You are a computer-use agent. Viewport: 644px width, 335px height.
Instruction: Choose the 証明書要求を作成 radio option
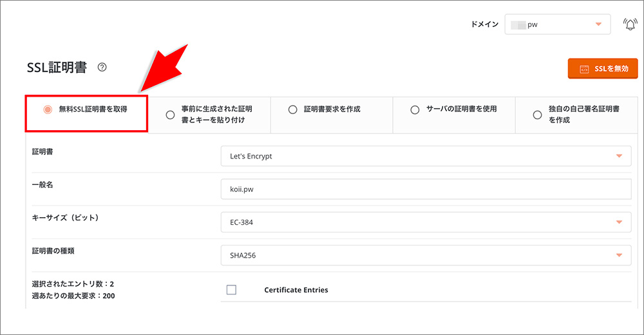pos(292,110)
